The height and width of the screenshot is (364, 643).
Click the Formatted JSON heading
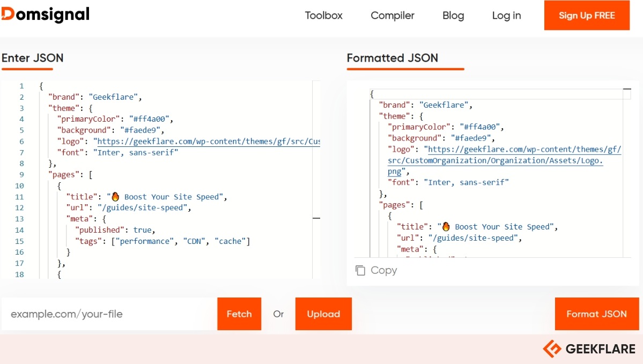[x=393, y=58]
